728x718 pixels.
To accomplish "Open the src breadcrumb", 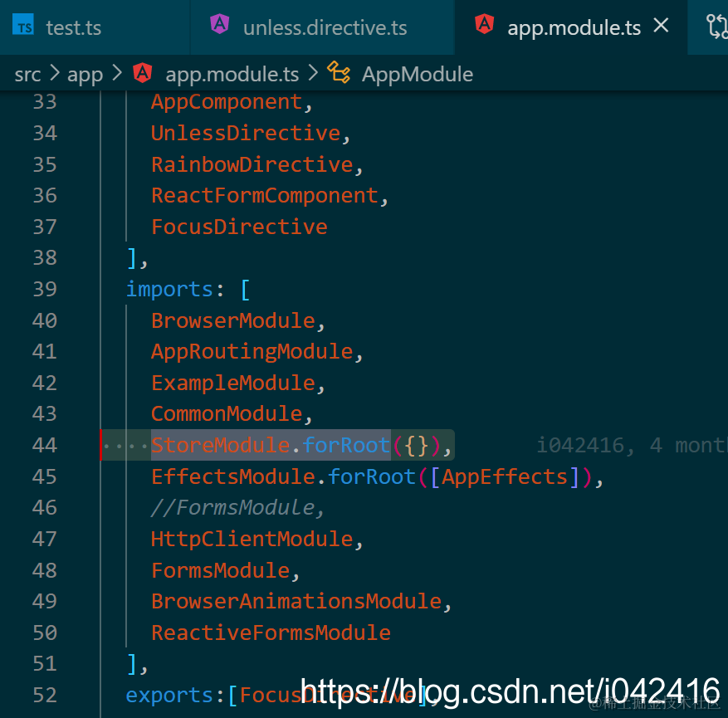I will tap(27, 74).
